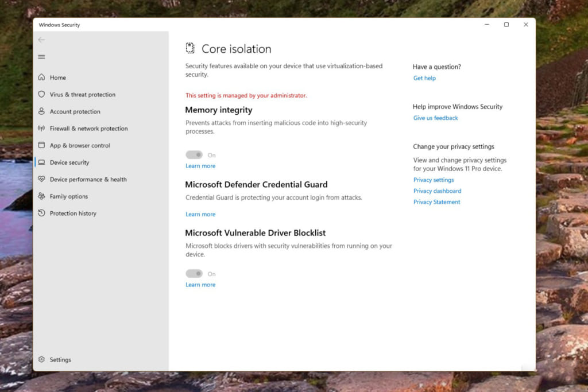This screenshot has width=588, height=392.
Task: Open Virus & threat protection shield icon
Action: pyautogui.click(x=41, y=95)
